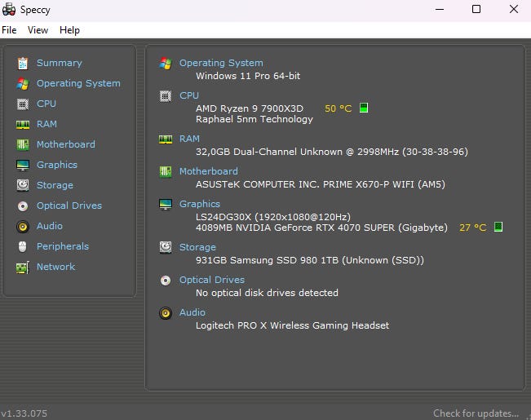Click the Audio speaker icon in sidebar
Viewport: 531px width, 420px height.
tap(22, 226)
